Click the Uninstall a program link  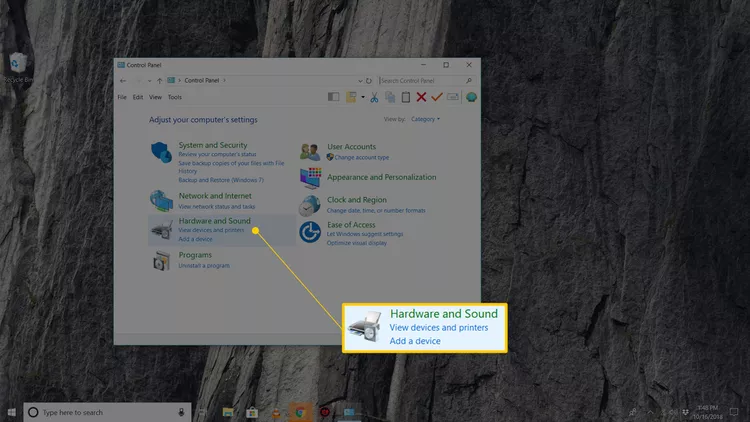coord(204,265)
